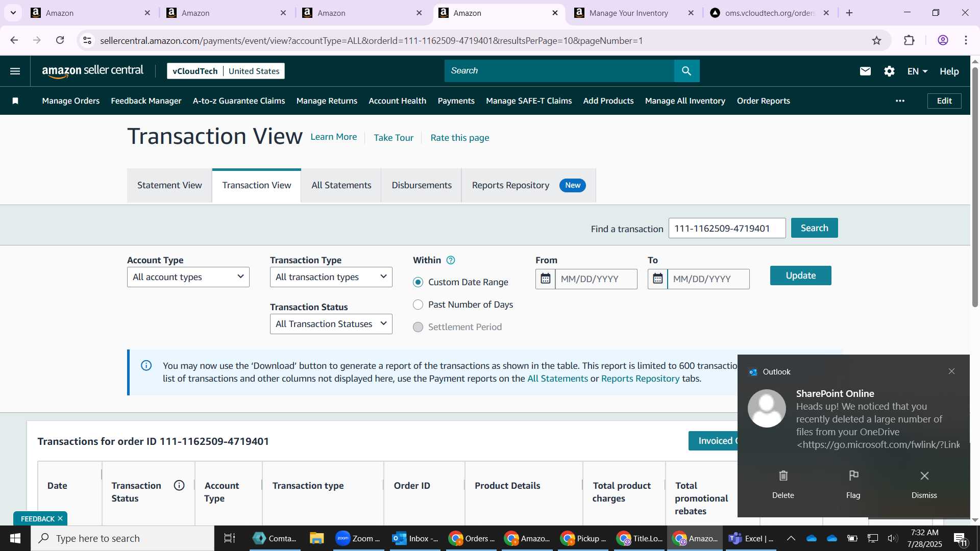
Task: Click the Windows Start button
Action: [x=15, y=538]
